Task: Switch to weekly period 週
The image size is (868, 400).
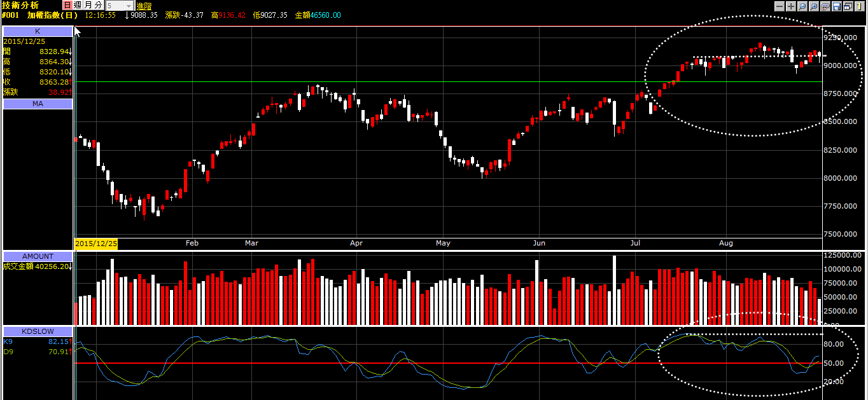Action: tap(76, 5)
